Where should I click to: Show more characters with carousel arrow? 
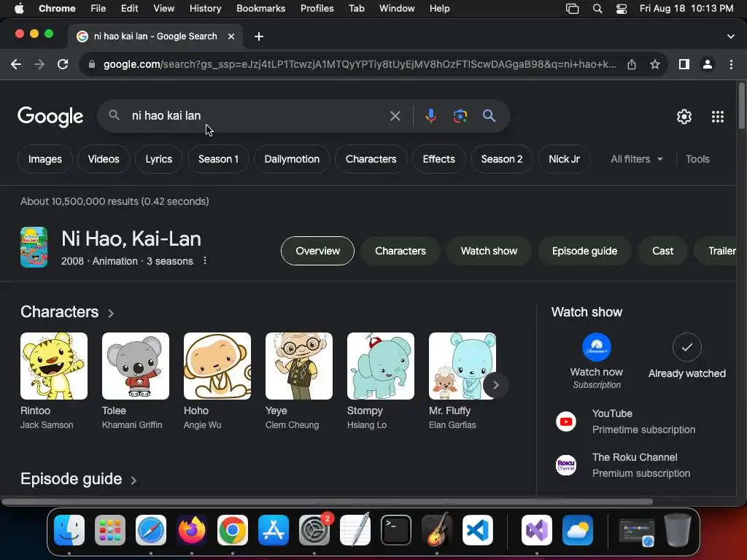tap(495, 385)
